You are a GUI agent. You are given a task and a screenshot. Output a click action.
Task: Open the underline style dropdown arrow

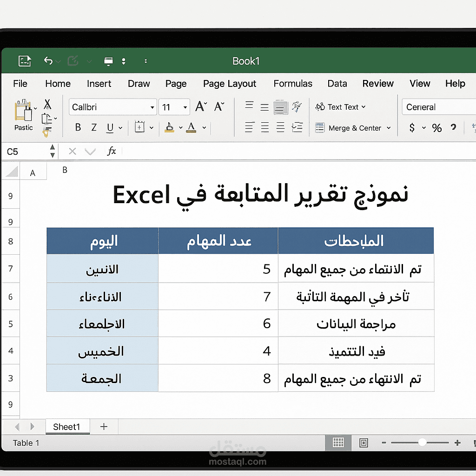tap(120, 128)
